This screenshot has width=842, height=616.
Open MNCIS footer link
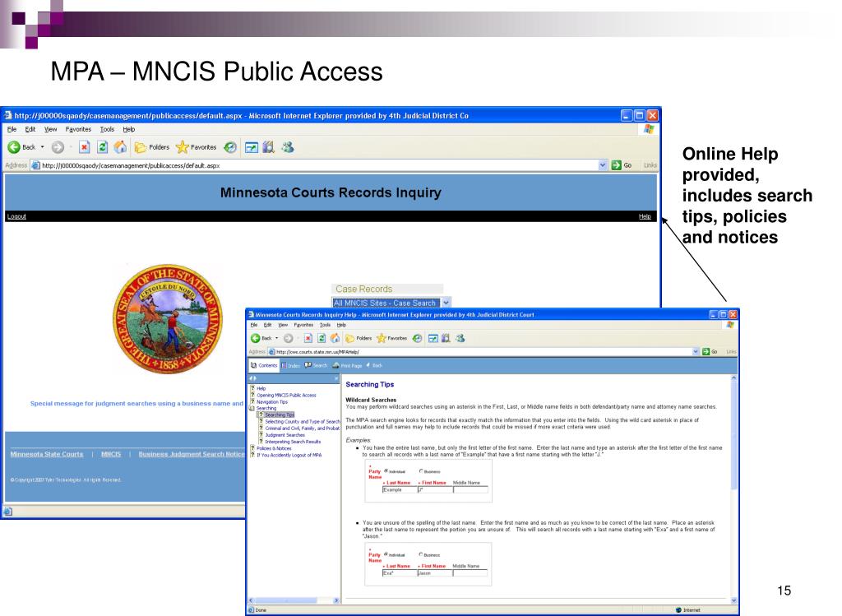pos(111,454)
